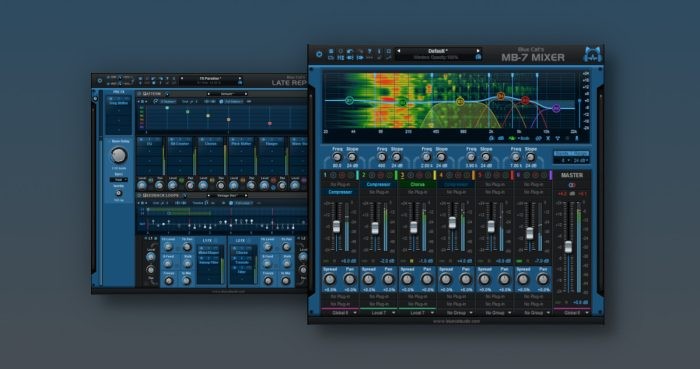
Task: Open band 1 Global group dropdown
Action: tap(340, 313)
